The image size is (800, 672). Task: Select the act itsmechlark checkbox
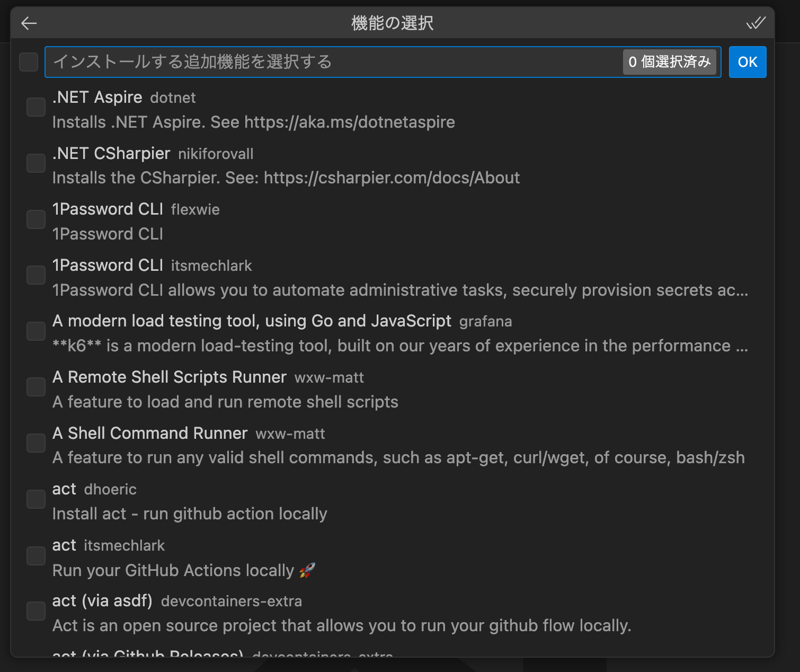pos(36,556)
